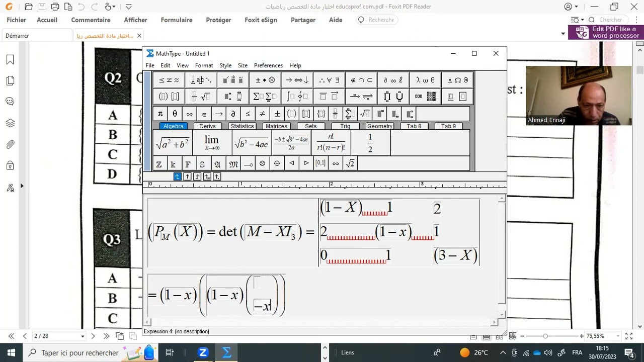Open summation templates palette
This screenshot has width=644, height=362.
pyautogui.click(x=265, y=97)
